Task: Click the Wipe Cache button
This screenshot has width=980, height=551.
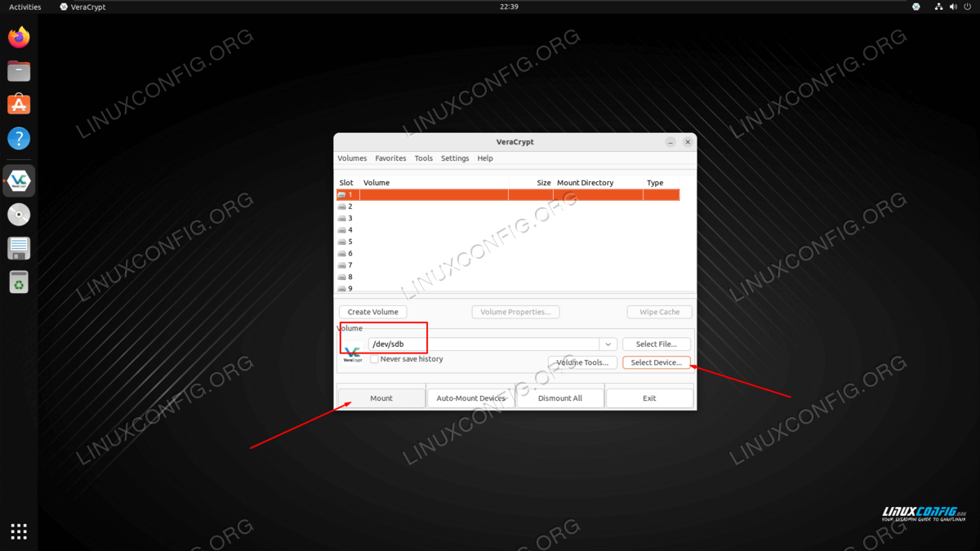Action: (x=660, y=312)
